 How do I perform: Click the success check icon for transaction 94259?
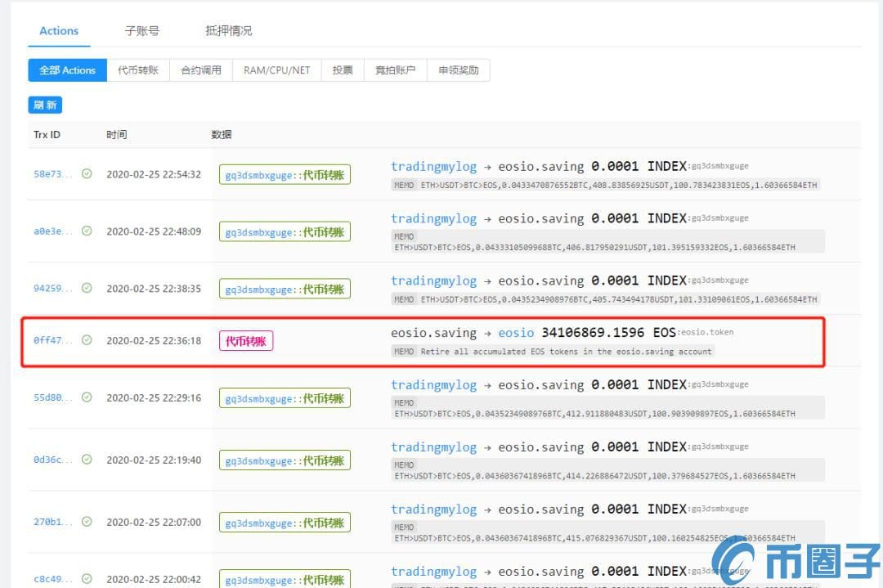coord(87,288)
